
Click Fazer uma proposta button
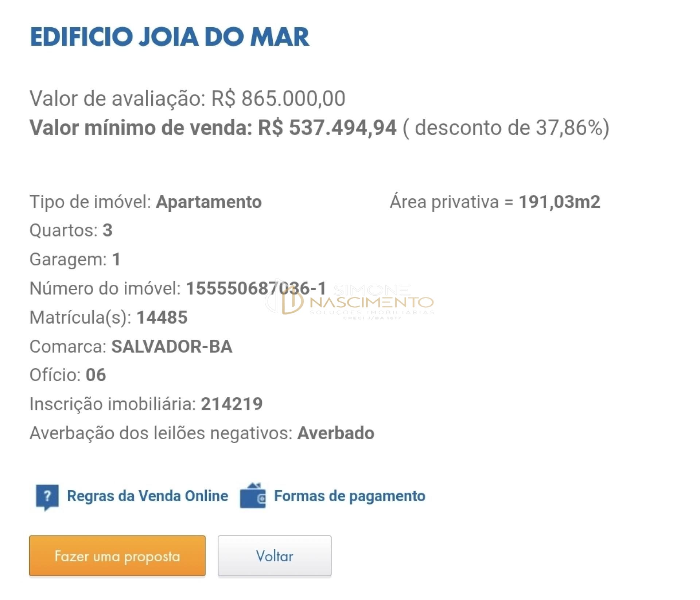[x=117, y=556]
